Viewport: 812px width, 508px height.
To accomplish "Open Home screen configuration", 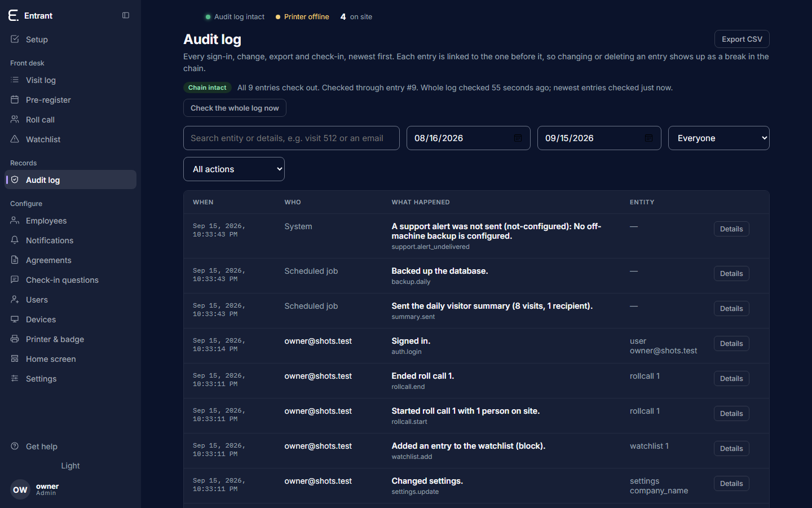I will [70, 359].
